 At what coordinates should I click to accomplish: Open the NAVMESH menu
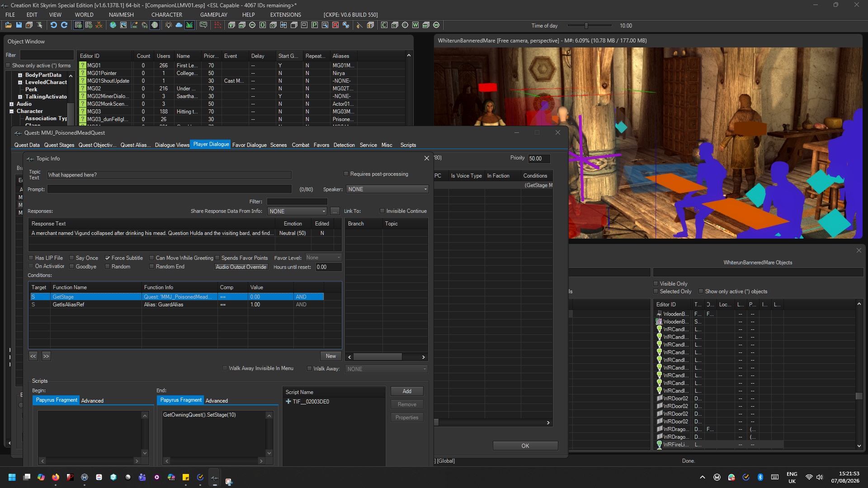121,14
